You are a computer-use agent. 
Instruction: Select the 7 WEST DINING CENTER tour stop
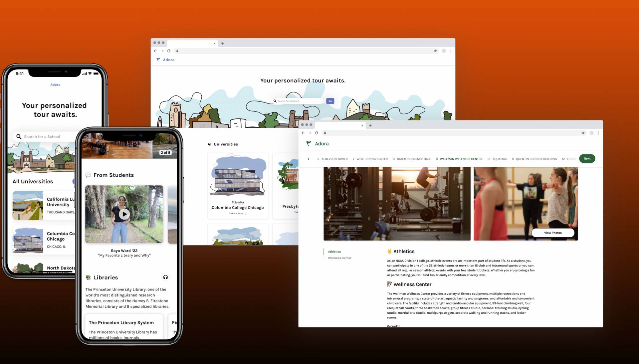pos(370,159)
